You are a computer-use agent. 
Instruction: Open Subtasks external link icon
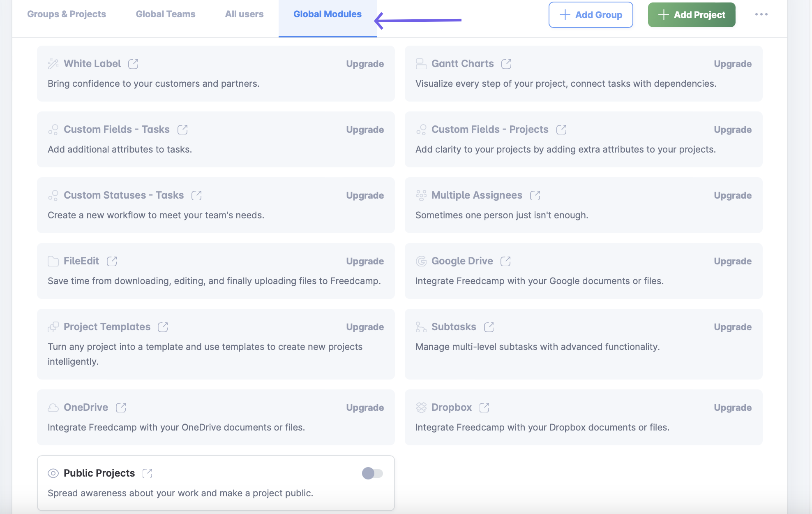tap(489, 327)
